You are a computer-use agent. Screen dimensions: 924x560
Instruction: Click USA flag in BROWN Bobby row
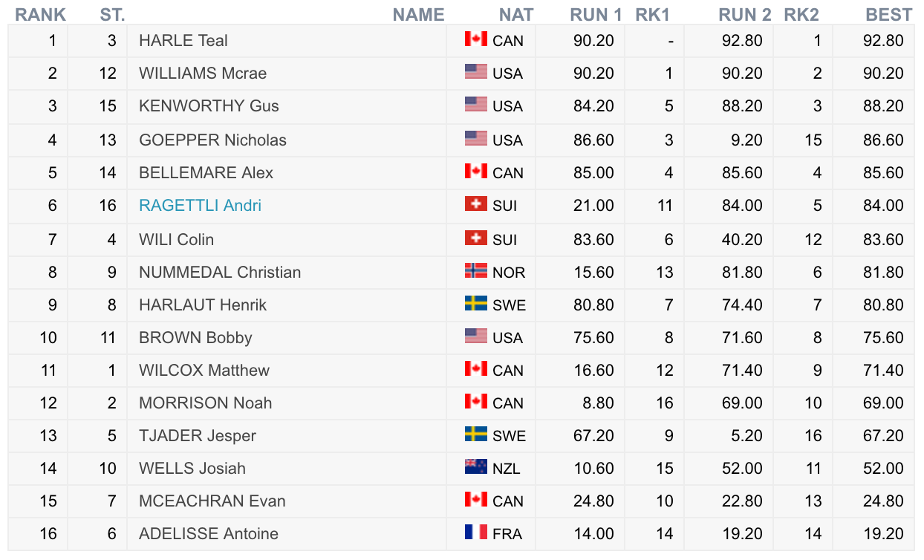[476, 336]
